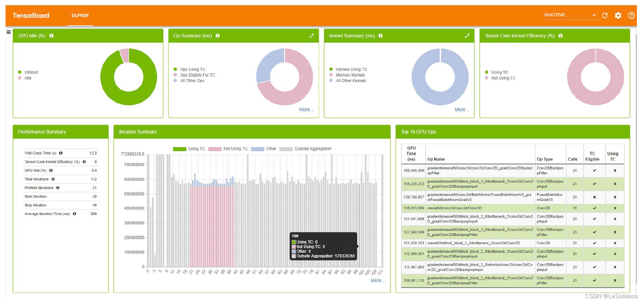644x302 pixels.
Task: Click info icon next to GPU Idle (%) row
Action: [51, 171]
